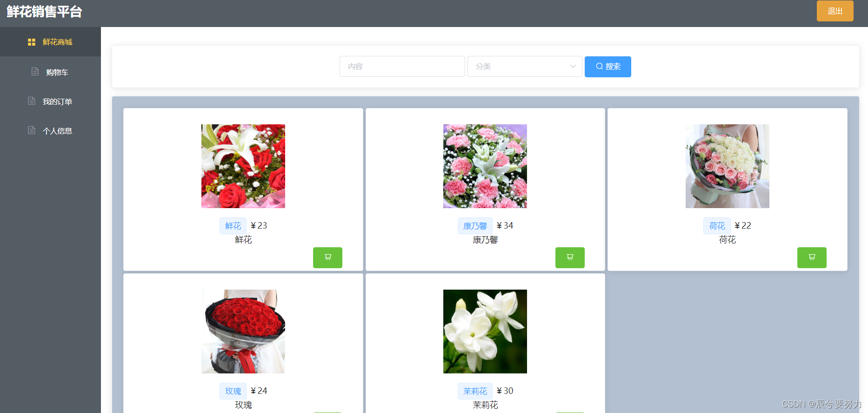Click the blue 荷花 category tag
This screenshot has width=868, height=413.
pos(717,226)
